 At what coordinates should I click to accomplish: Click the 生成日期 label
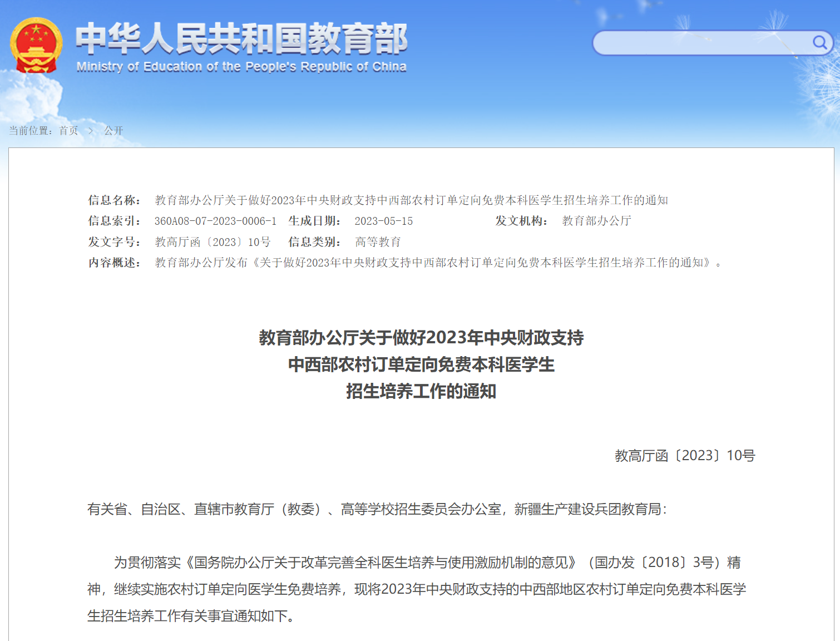coord(314,221)
